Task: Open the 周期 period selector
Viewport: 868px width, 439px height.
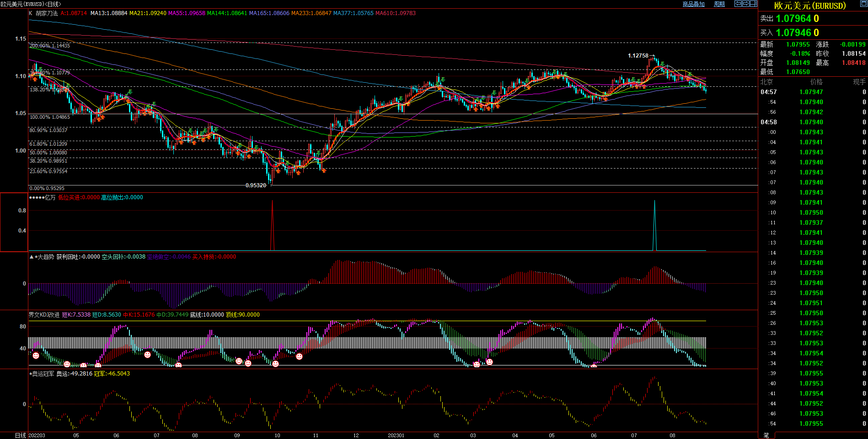Action: click(x=719, y=4)
